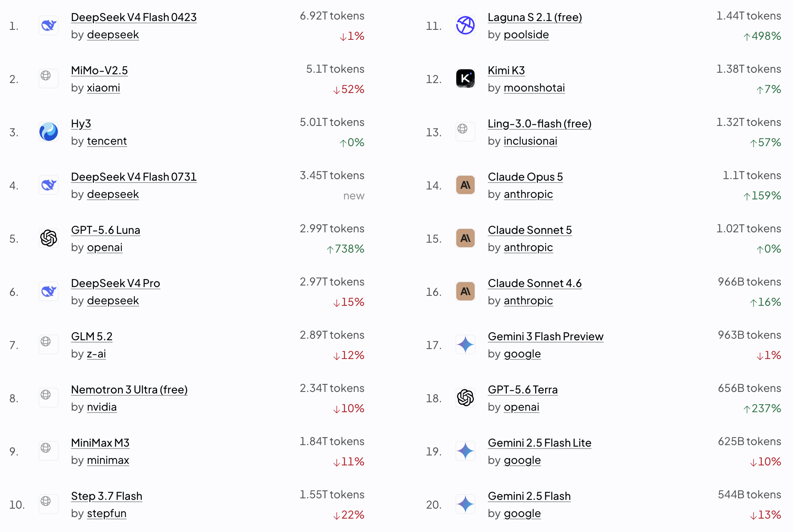Open the GLM 5.2 model link

click(92, 336)
